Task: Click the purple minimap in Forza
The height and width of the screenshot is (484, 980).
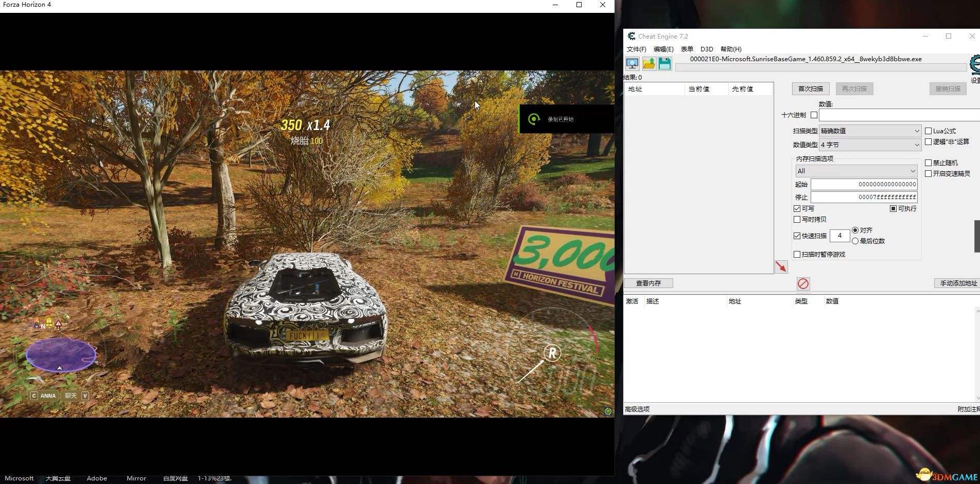Action: point(61,354)
